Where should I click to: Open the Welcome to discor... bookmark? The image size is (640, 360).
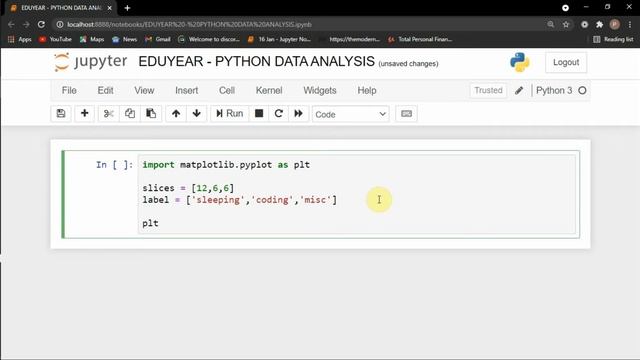point(209,39)
